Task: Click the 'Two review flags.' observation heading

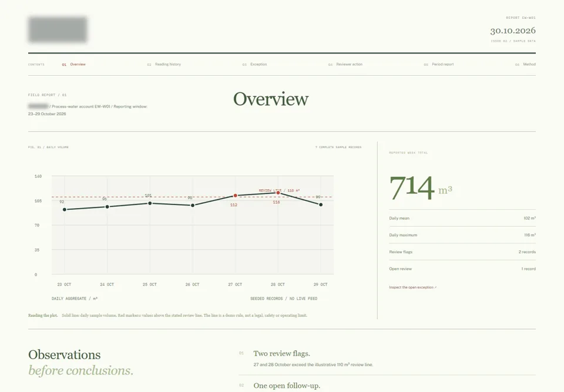Action: click(x=281, y=353)
